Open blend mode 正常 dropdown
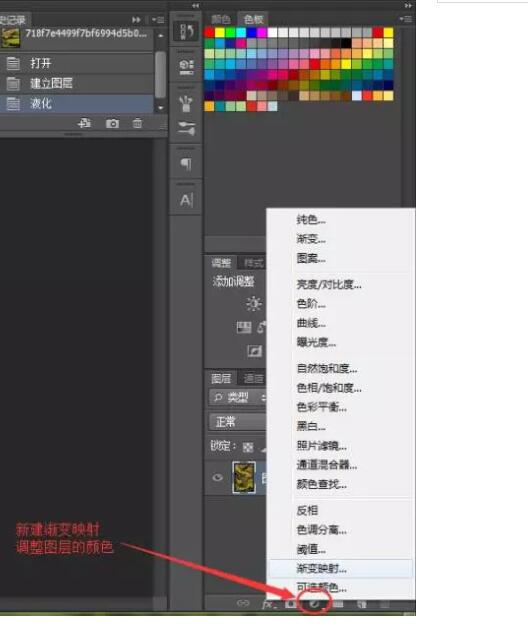 click(237, 422)
